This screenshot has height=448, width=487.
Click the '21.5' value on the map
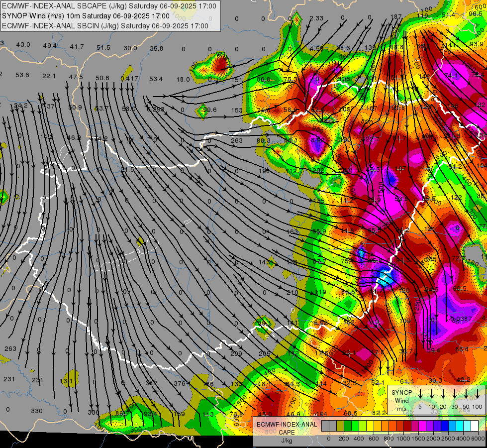click(x=127, y=169)
